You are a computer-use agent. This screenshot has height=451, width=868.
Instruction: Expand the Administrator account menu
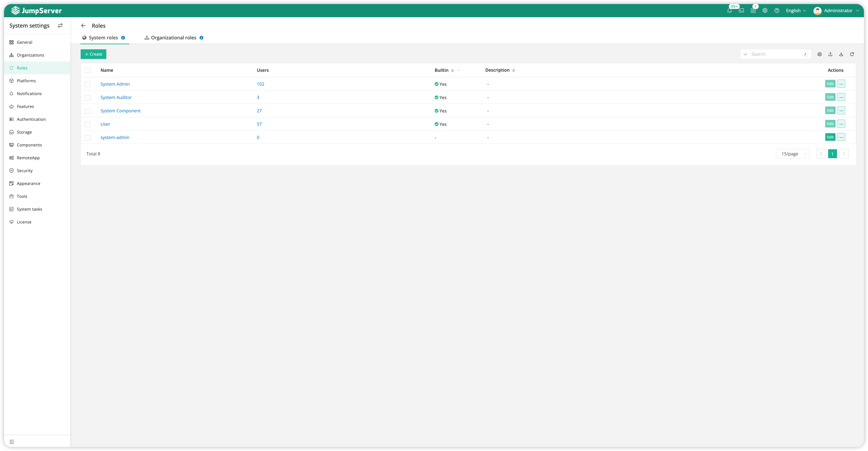(x=838, y=10)
